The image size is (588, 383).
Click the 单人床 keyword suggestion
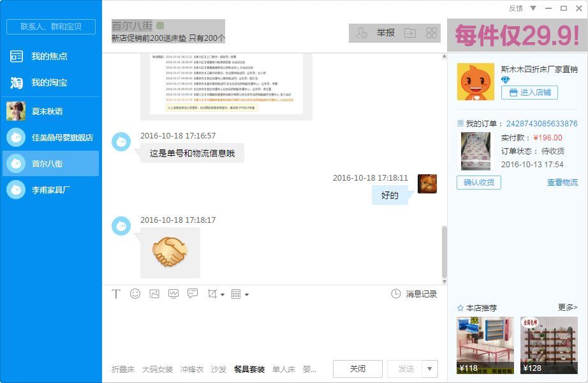[x=284, y=370]
